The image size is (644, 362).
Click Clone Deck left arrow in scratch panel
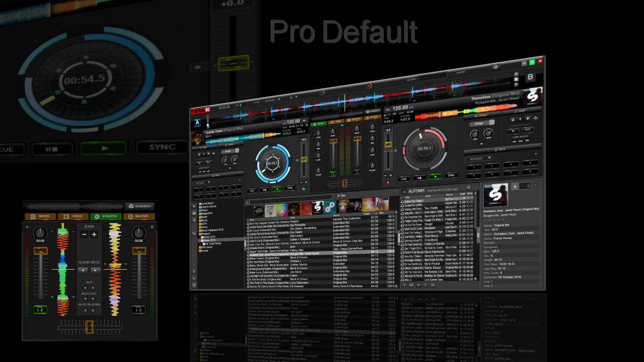coord(83,271)
